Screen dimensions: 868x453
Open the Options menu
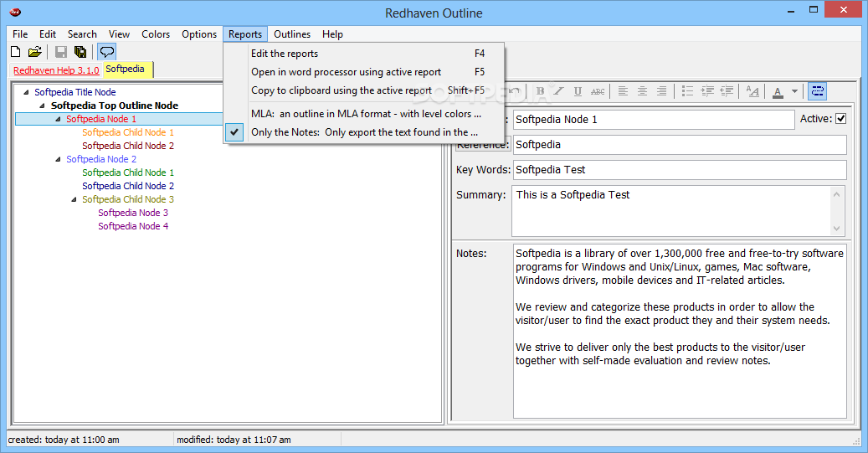pos(199,34)
